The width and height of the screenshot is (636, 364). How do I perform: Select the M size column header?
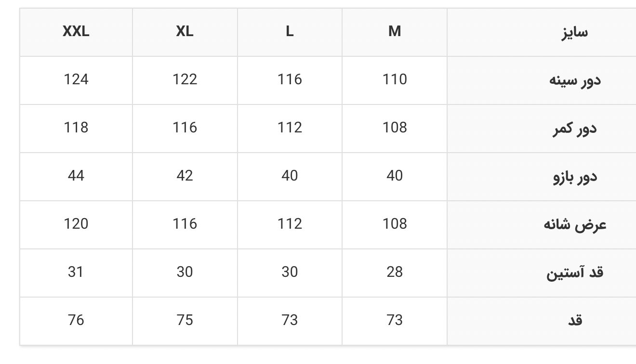395,32
